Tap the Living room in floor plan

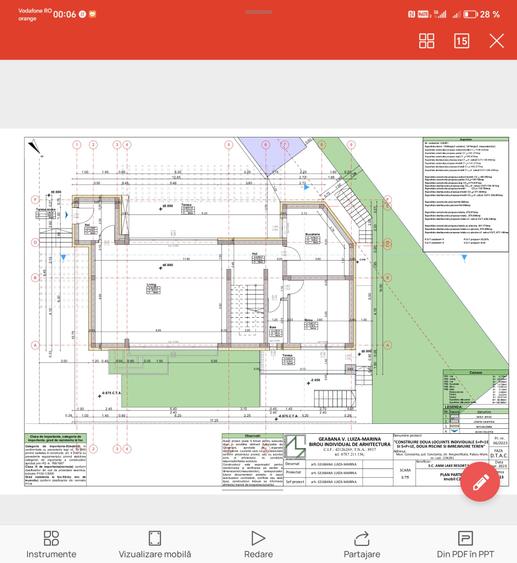[x=153, y=288]
